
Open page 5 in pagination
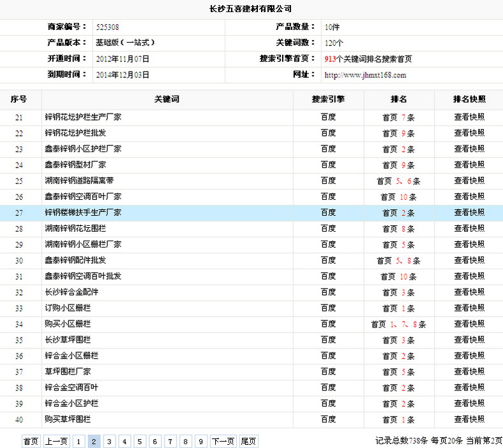pyautogui.click(x=140, y=441)
